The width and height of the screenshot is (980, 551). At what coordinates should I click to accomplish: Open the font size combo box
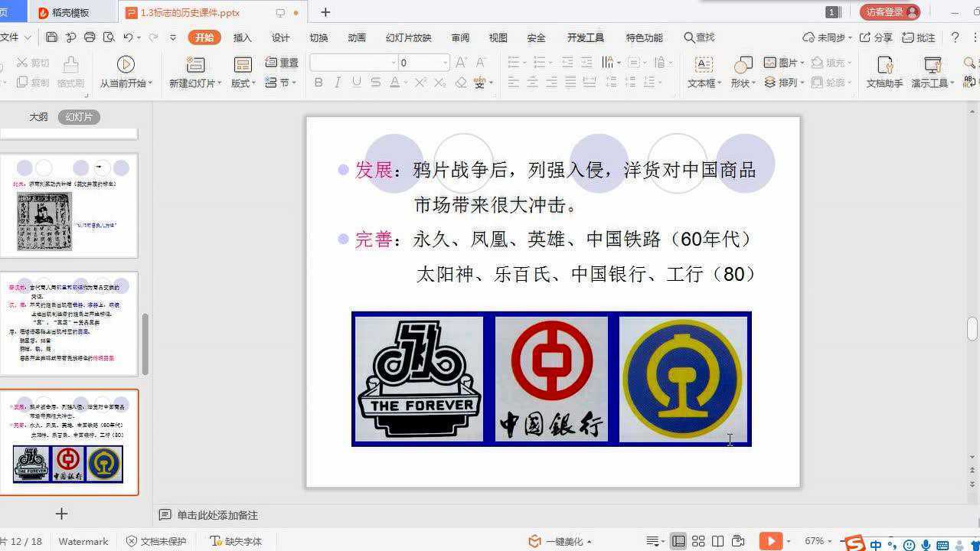pos(423,63)
